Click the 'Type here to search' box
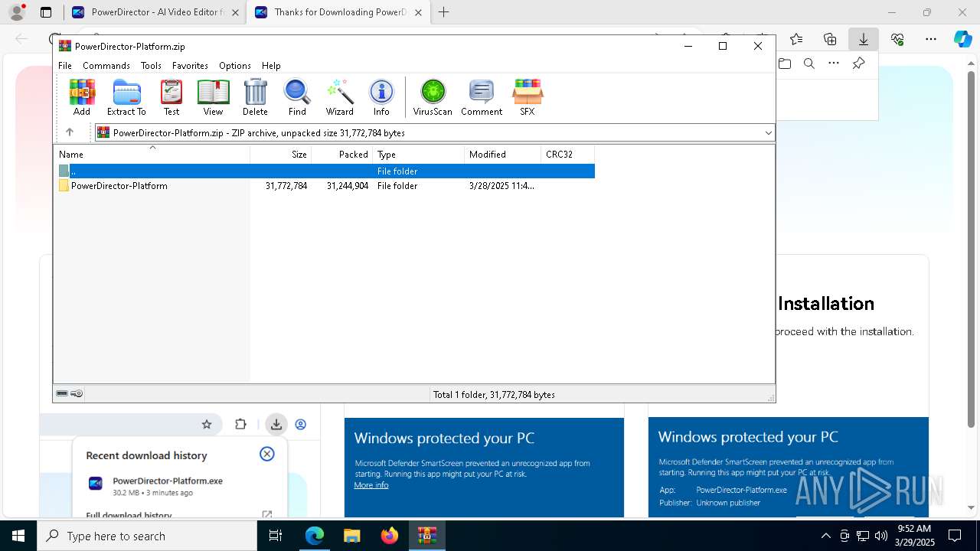 point(147,536)
